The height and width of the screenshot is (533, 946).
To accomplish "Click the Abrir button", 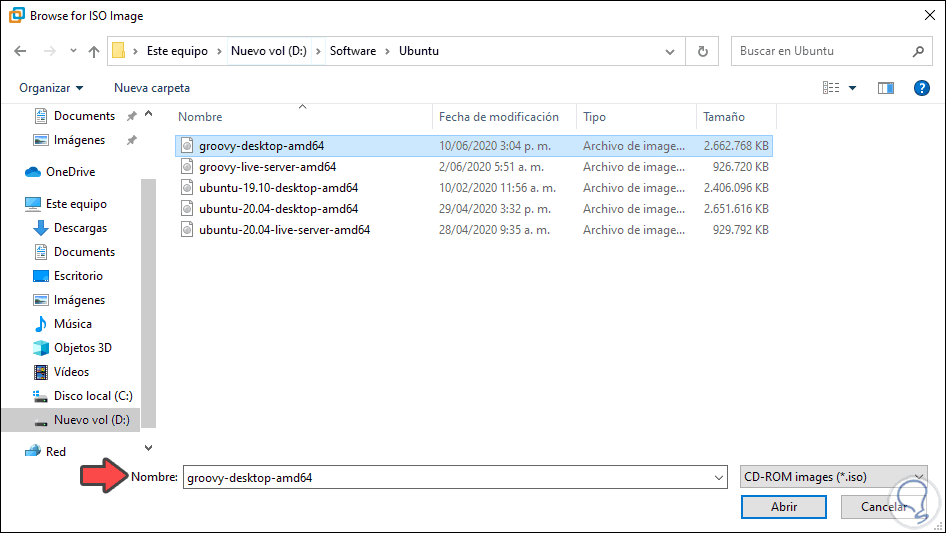I will pyautogui.click(x=784, y=507).
